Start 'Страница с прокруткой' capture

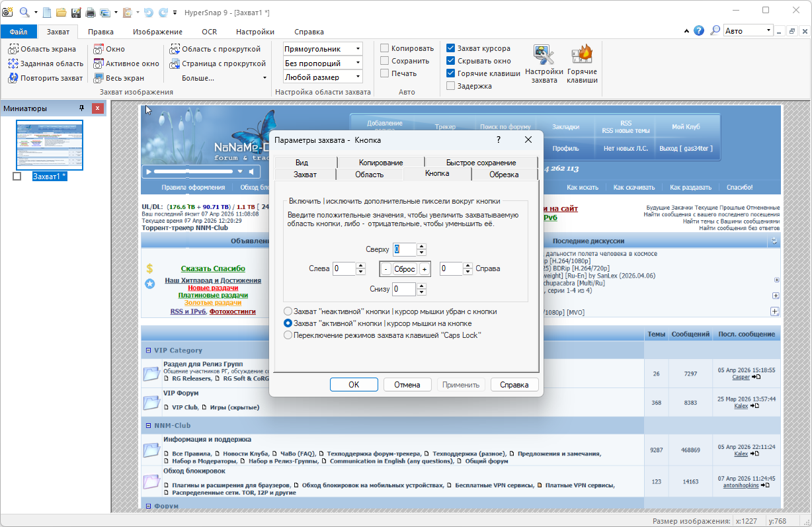[218, 63]
